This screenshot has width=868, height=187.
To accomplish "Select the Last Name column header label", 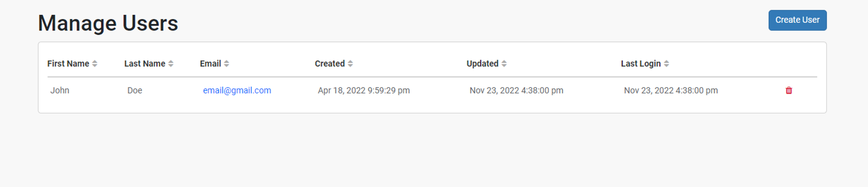I will point(145,63).
